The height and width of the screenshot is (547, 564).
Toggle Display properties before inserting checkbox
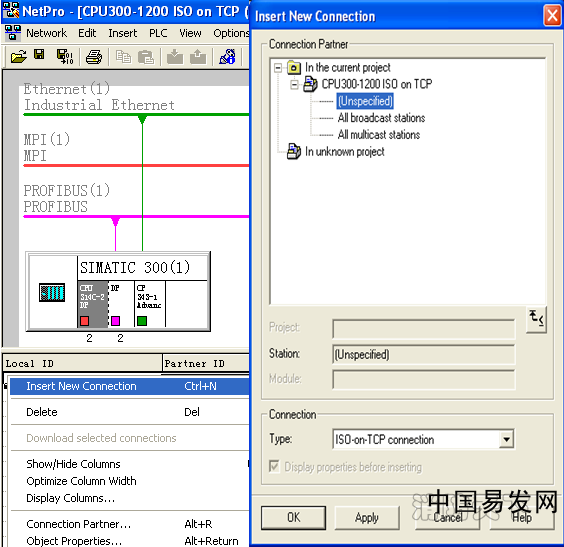click(274, 466)
